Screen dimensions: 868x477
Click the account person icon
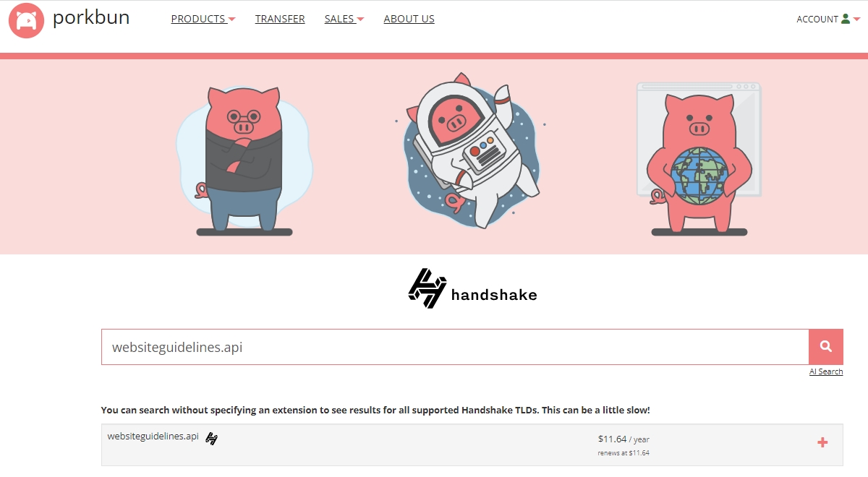(x=846, y=20)
